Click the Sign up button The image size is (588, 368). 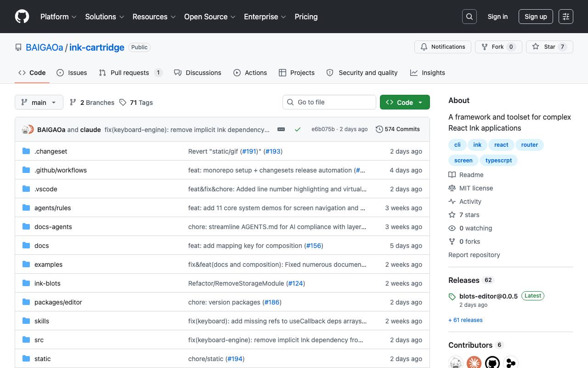click(x=536, y=17)
